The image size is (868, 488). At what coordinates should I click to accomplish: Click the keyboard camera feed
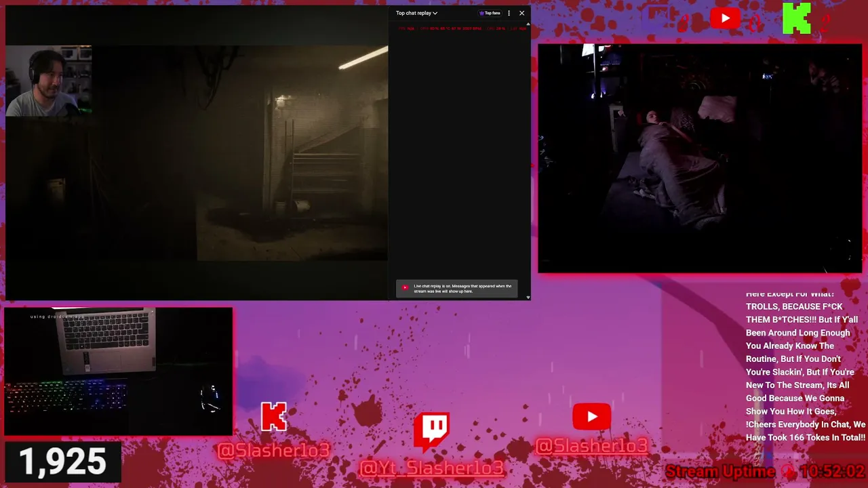[x=118, y=371]
